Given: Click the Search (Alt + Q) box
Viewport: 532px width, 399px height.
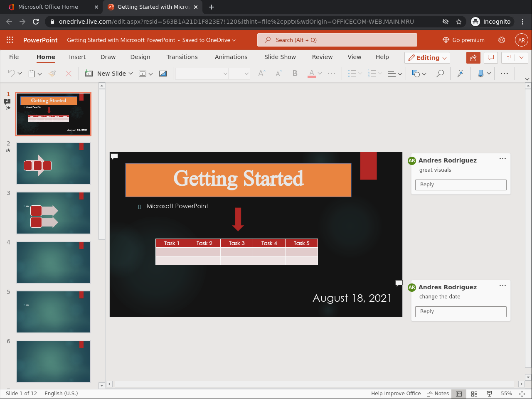Looking at the screenshot, I should point(337,40).
